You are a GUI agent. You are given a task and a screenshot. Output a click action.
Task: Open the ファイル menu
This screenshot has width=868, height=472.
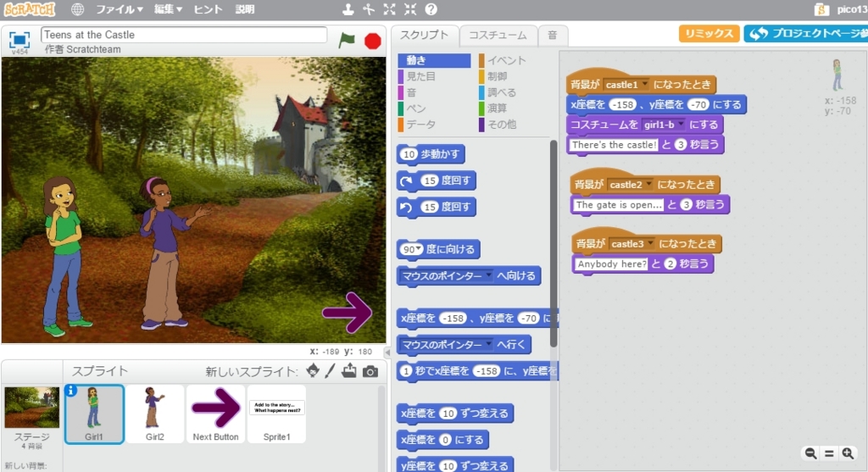[119, 9]
